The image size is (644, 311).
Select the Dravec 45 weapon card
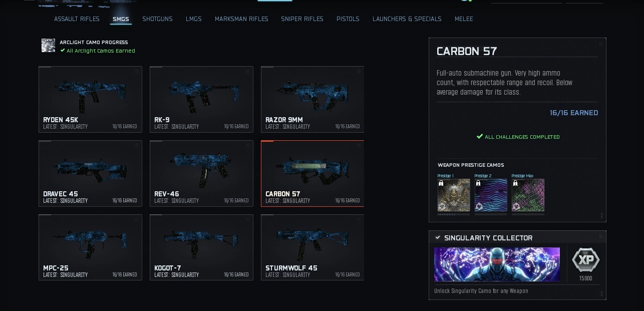pyautogui.click(x=90, y=174)
